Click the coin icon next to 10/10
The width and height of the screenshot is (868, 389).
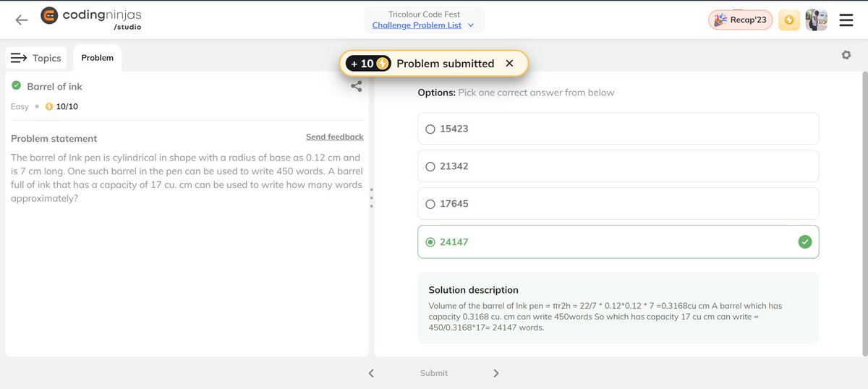49,107
